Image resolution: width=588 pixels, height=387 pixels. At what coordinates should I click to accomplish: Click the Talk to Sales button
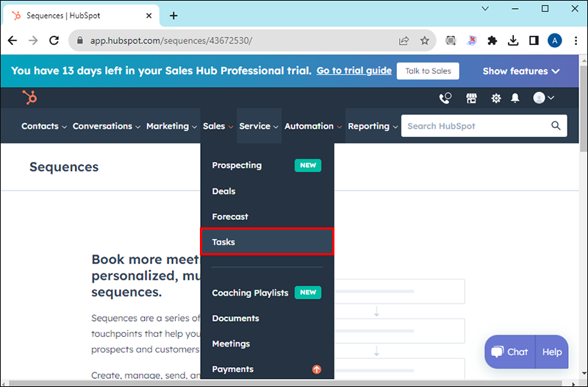point(428,71)
